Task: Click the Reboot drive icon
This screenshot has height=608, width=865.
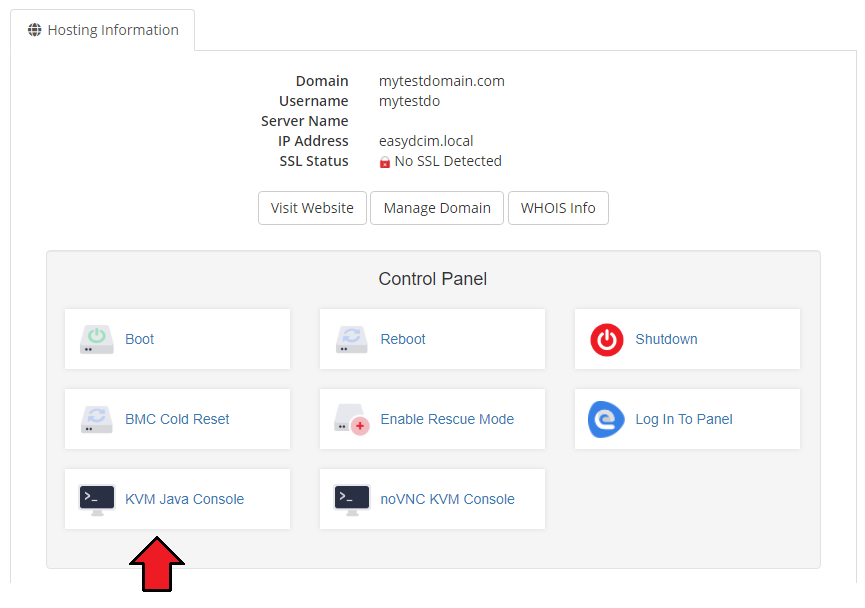Action: 351,339
